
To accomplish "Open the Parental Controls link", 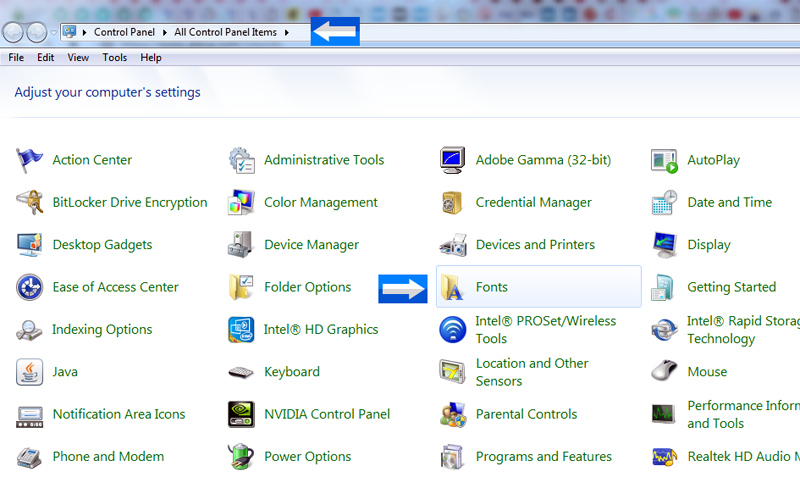I will (527, 414).
